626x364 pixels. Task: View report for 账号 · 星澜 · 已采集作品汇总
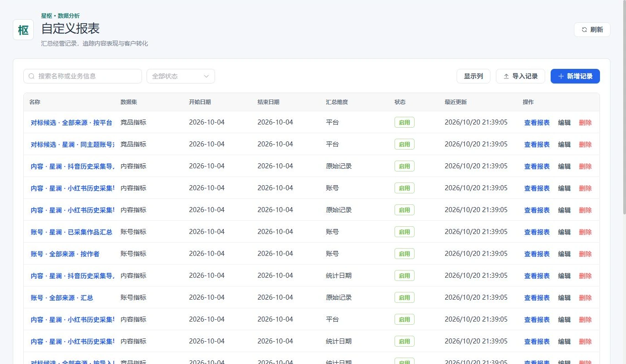click(x=537, y=232)
